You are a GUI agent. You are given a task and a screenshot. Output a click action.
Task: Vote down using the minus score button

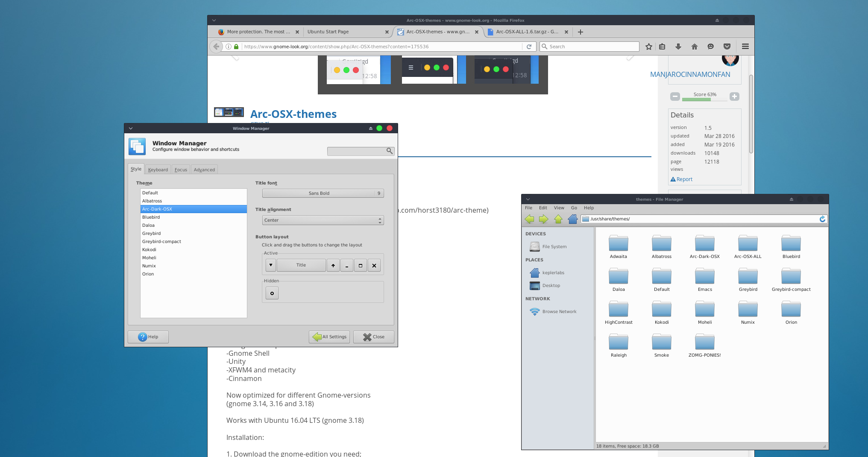pos(675,97)
